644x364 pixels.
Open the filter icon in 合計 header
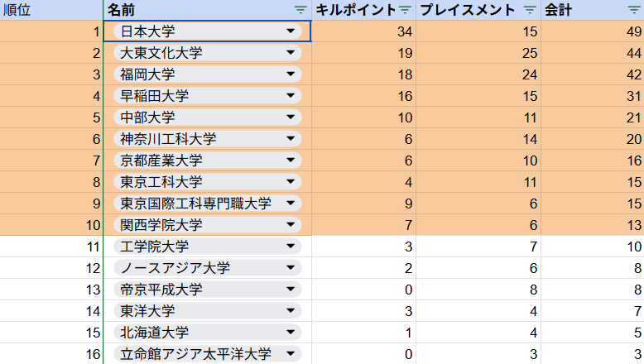click(634, 10)
